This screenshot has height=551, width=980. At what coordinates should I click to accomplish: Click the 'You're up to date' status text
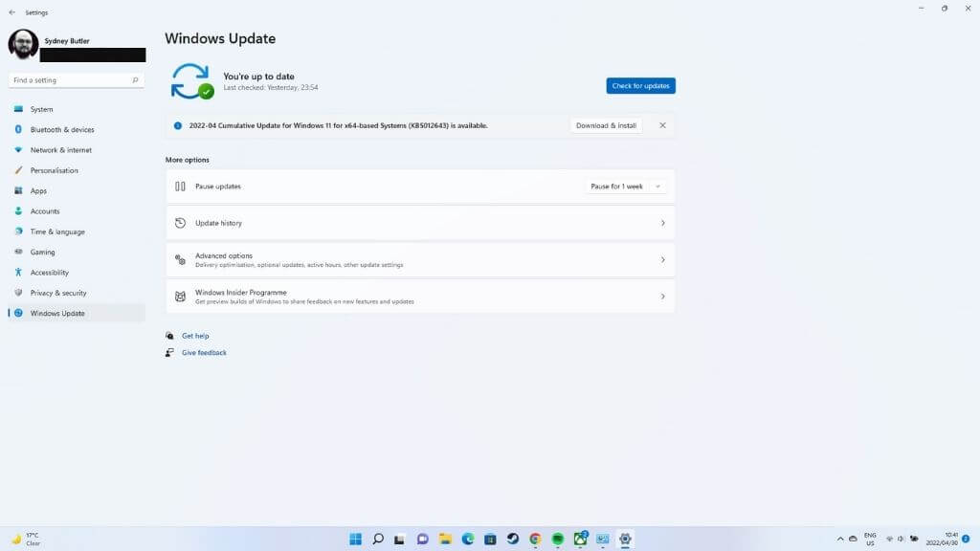pyautogui.click(x=258, y=77)
